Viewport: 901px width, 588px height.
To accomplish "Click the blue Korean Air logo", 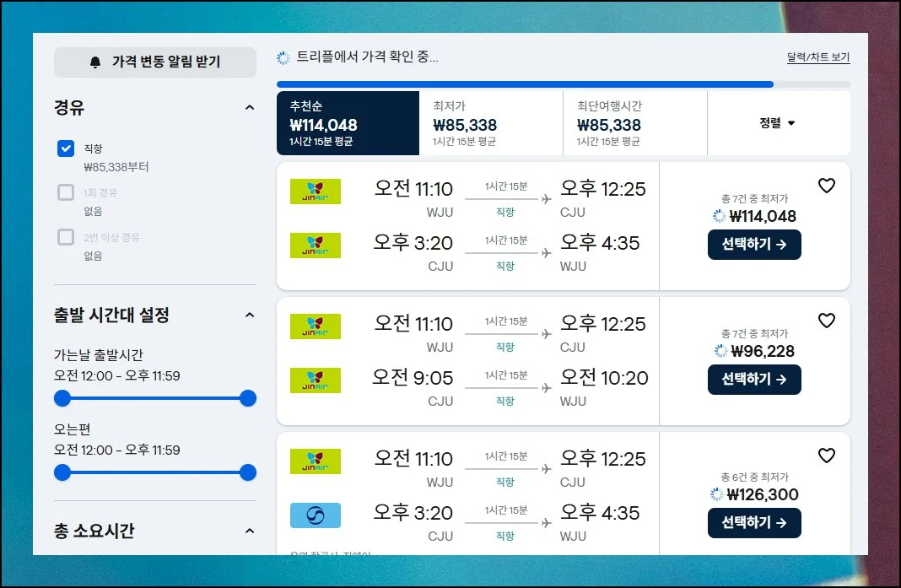I will click(x=315, y=515).
